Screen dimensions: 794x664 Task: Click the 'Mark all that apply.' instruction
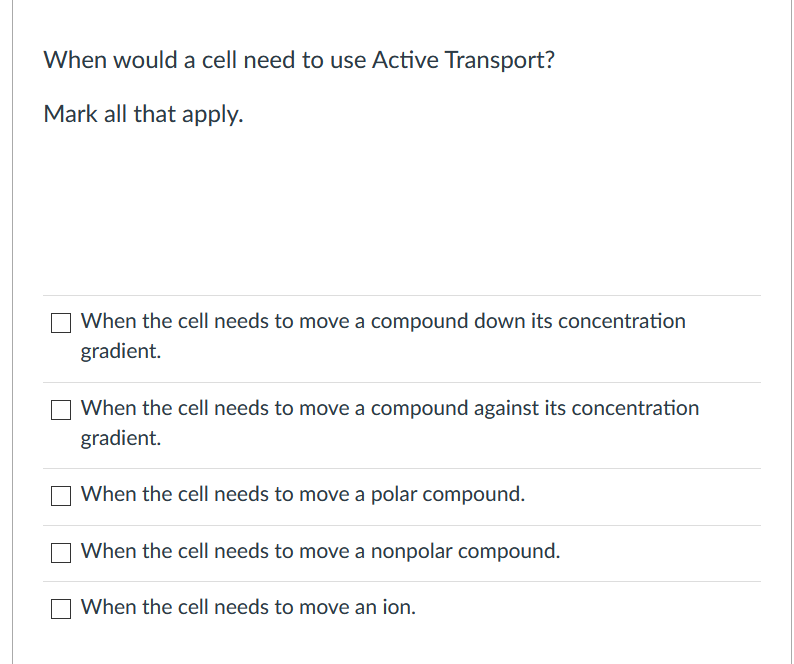pyautogui.click(x=143, y=114)
